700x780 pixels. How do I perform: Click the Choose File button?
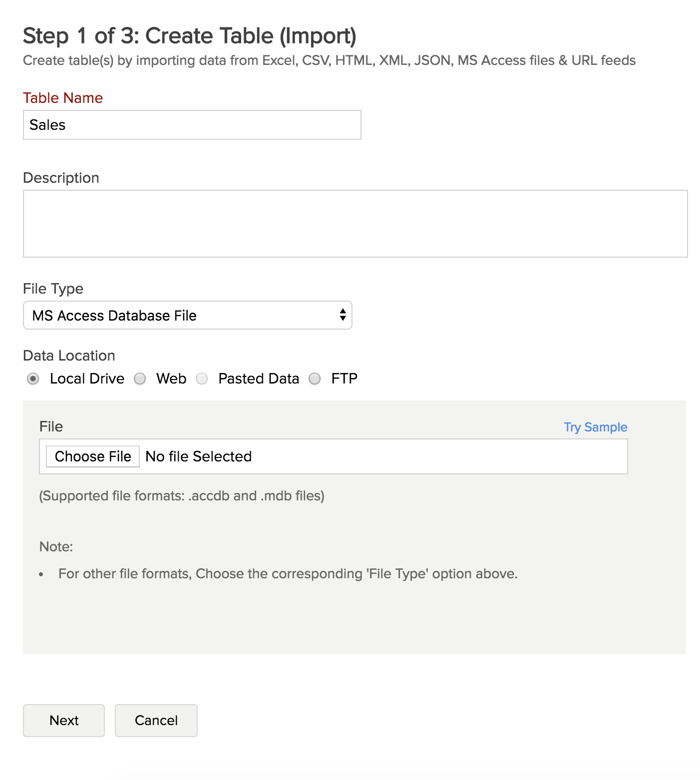point(93,456)
